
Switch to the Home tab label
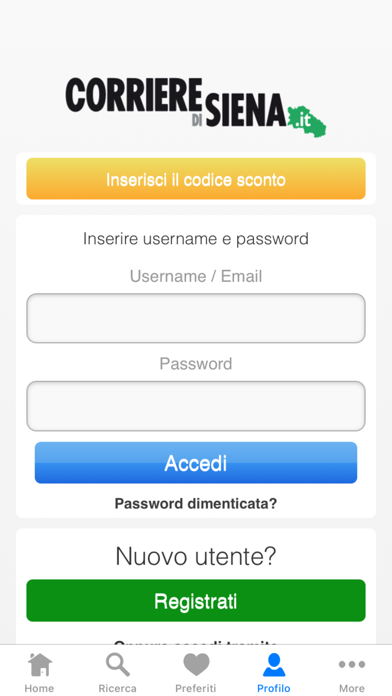point(40,688)
